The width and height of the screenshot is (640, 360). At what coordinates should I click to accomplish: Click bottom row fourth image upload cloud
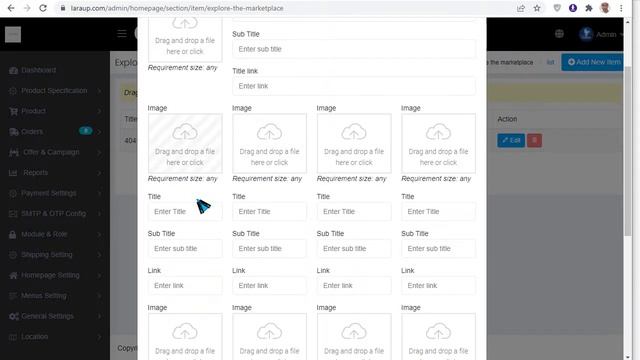click(x=438, y=331)
